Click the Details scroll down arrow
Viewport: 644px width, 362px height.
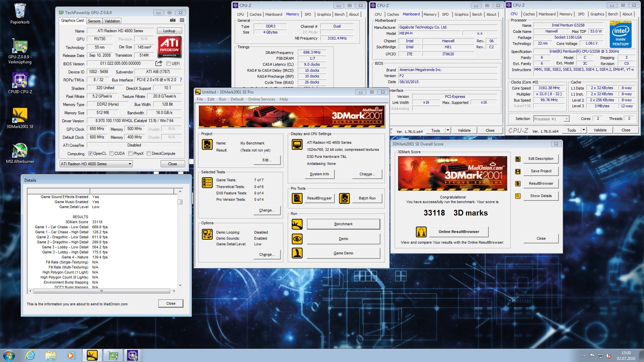180,286
